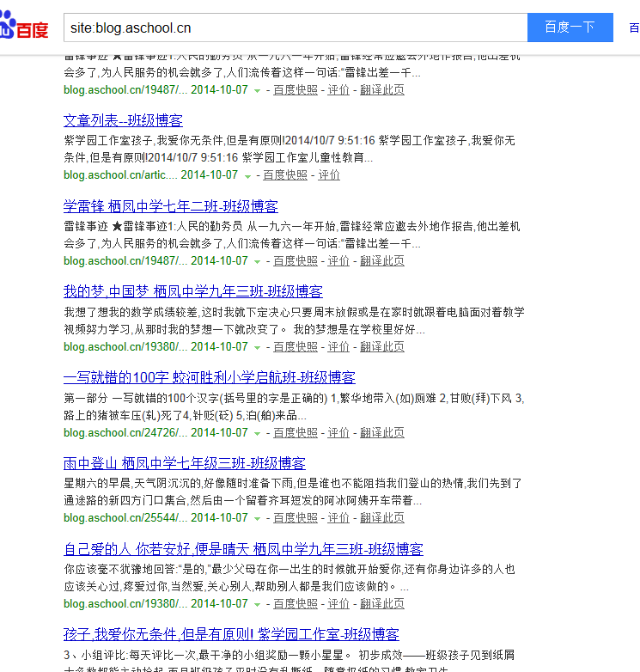Click 翻译此页 of the topmost partial result

pyautogui.click(x=382, y=89)
